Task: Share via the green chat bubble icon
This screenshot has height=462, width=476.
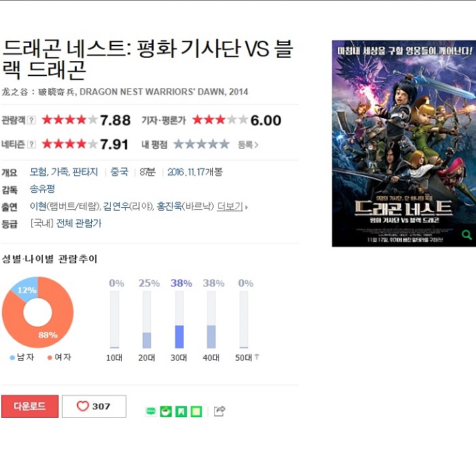Action: pyautogui.click(x=151, y=411)
